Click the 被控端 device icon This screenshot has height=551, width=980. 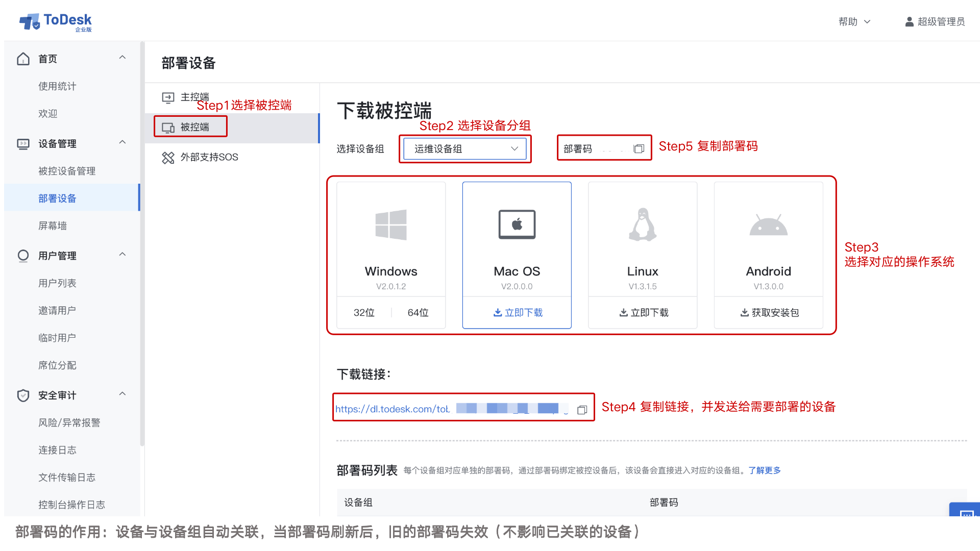click(168, 128)
